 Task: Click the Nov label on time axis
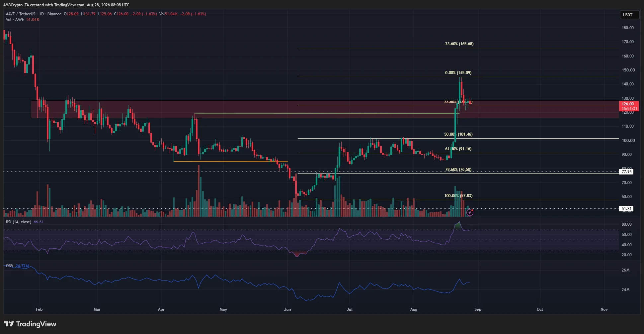pos(604,309)
